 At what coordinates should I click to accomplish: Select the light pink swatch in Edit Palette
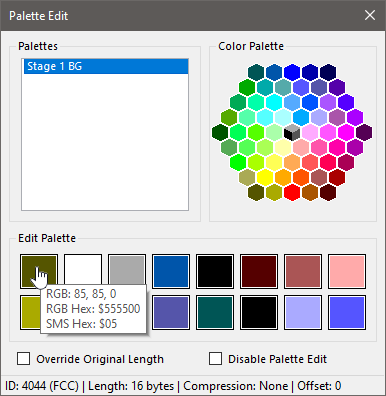[x=347, y=271]
